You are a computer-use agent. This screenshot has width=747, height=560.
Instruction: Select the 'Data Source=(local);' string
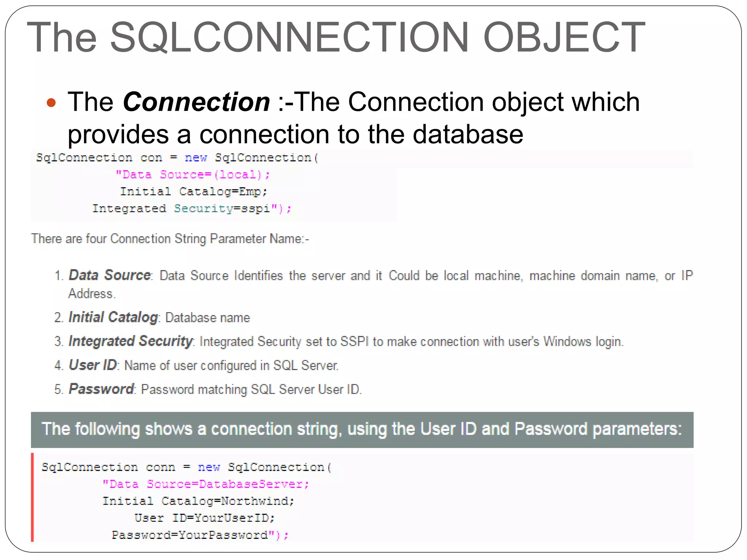click(193, 175)
